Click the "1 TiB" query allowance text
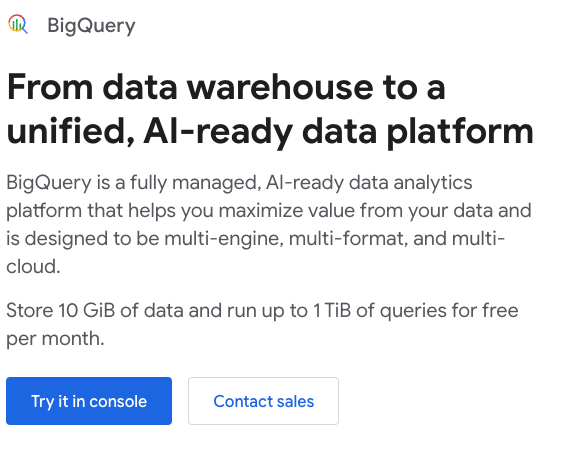This screenshot has width=573, height=458. 332,311
